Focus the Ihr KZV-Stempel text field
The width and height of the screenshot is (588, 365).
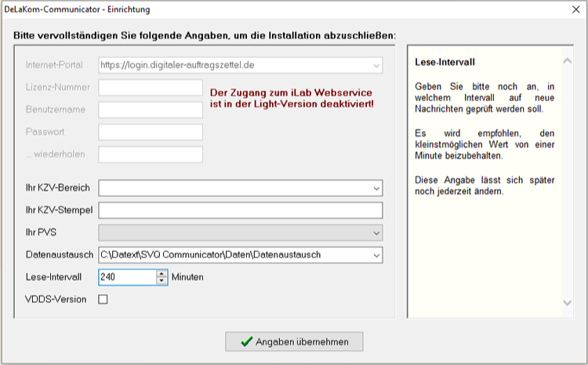coord(240,210)
